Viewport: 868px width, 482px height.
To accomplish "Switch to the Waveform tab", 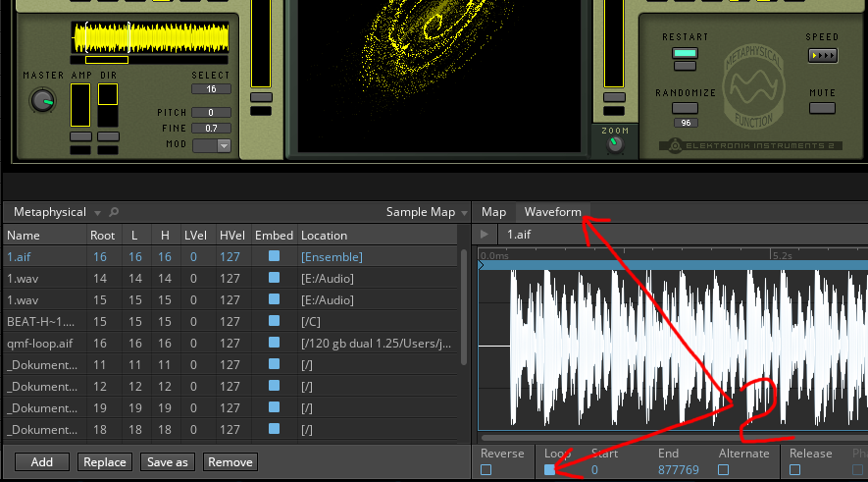I will tap(552, 212).
